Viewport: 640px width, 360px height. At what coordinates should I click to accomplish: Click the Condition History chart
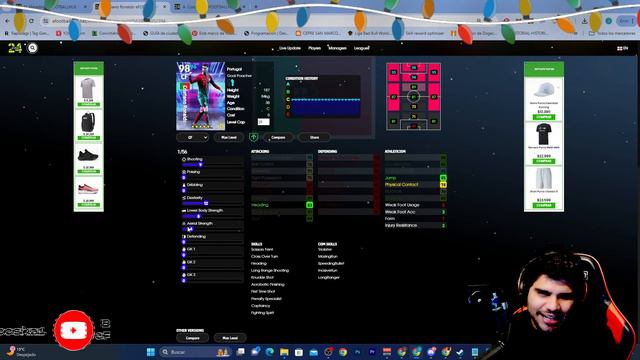point(322,97)
